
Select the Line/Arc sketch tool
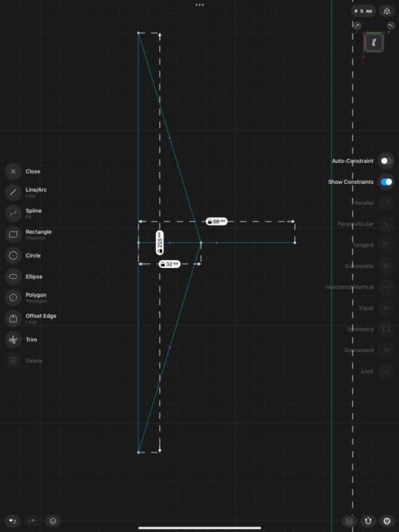click(x=13, y=192)
